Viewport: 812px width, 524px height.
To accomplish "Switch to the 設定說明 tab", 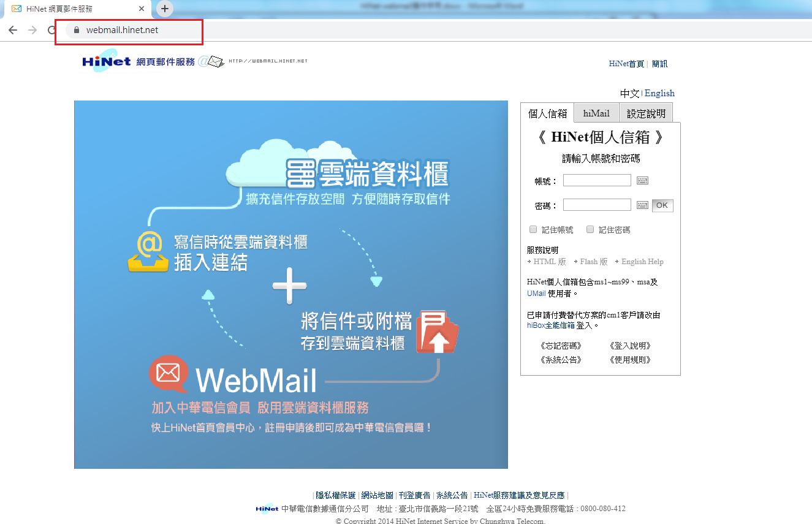I will 646,113.
